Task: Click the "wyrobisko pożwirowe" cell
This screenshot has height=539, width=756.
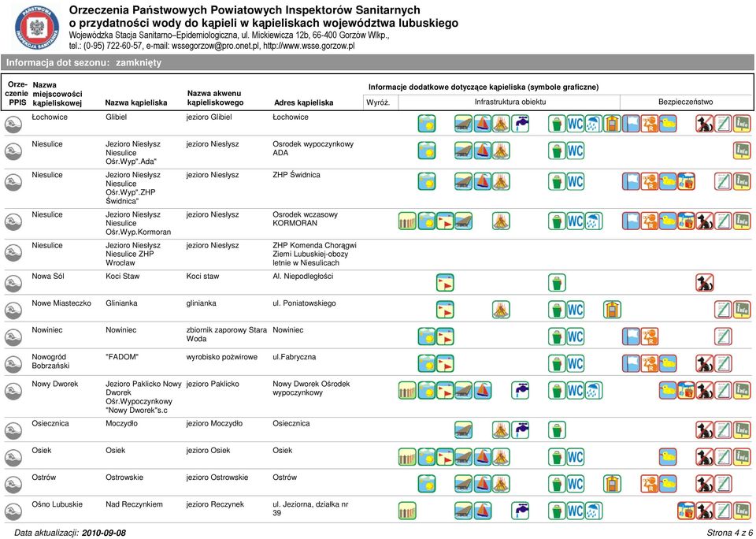Action: (x=222, y=358)
